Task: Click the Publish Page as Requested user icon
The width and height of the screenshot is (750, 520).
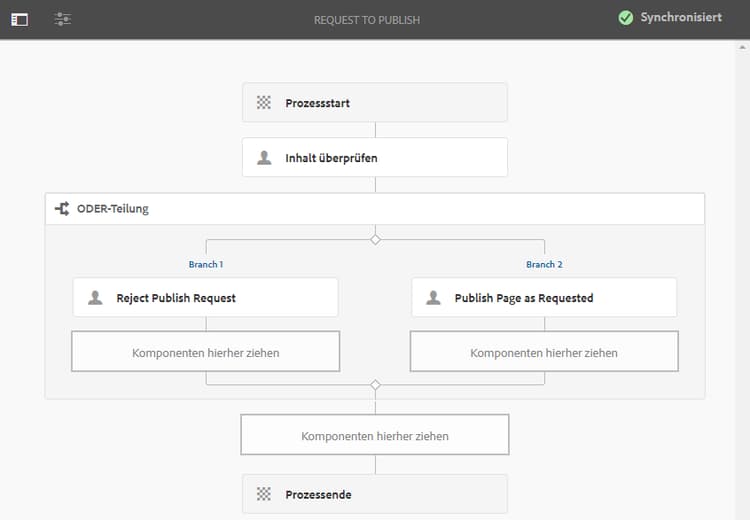Action: coord(433,297)
